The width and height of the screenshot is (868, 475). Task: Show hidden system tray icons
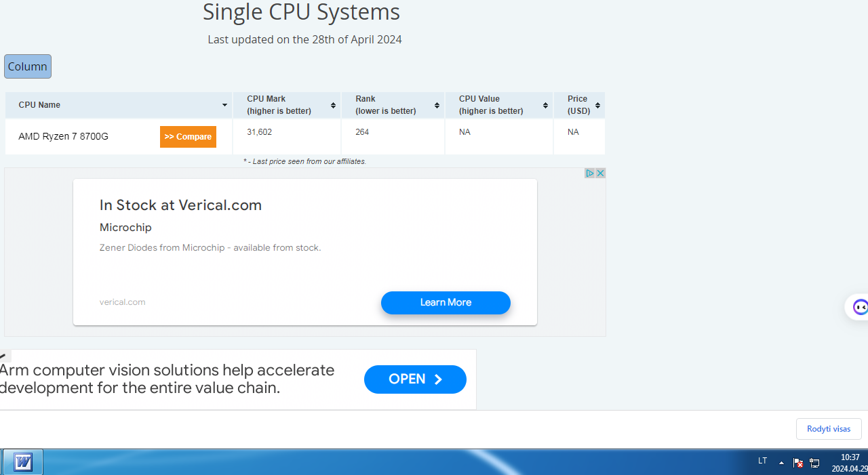(781, 463)
